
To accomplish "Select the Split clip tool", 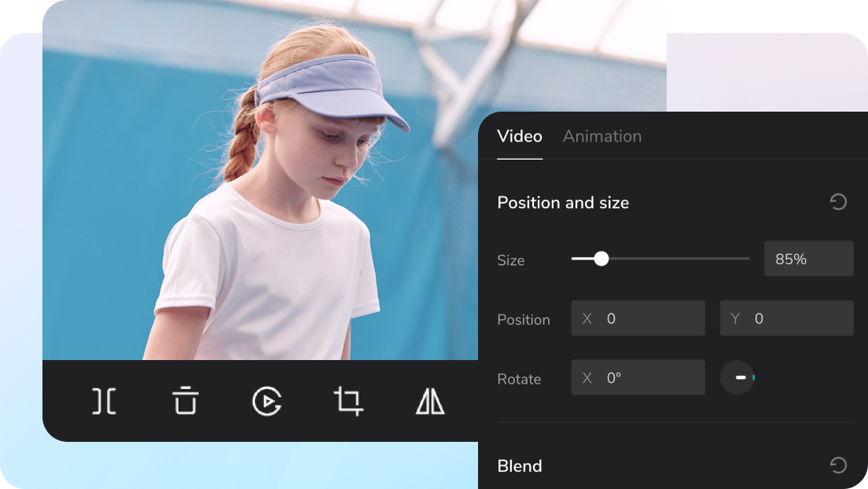I will pyautogui.click(x=104, y=401).
